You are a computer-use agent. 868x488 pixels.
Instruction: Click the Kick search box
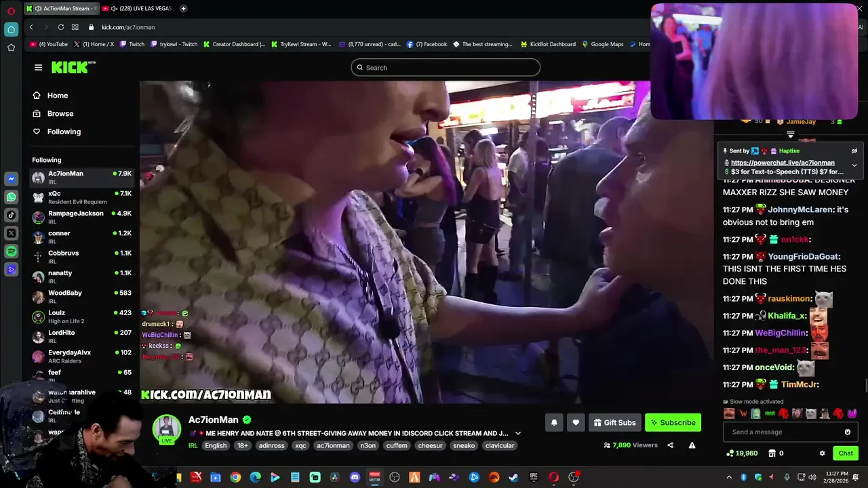(446, 67)
